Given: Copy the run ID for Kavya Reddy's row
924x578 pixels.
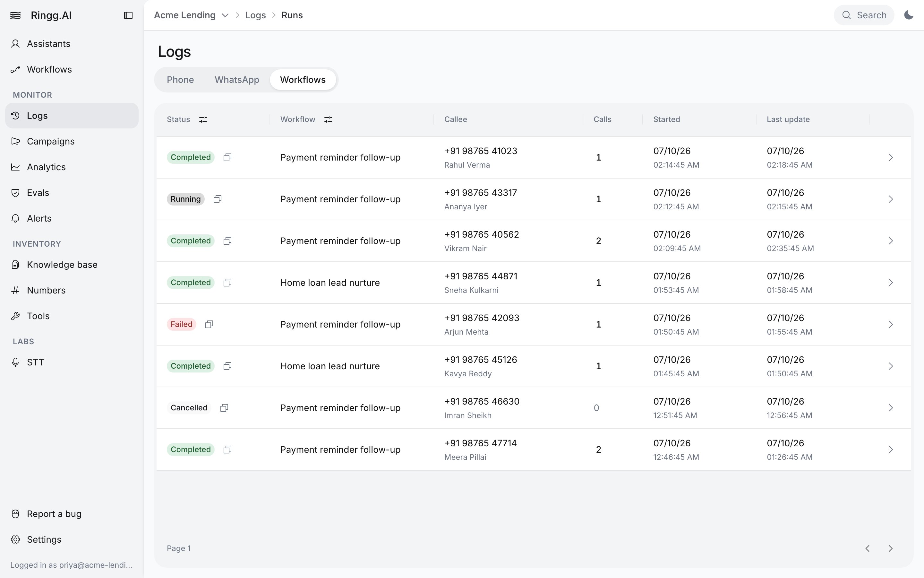Looking at the screenshot, I should pos(227,366).
